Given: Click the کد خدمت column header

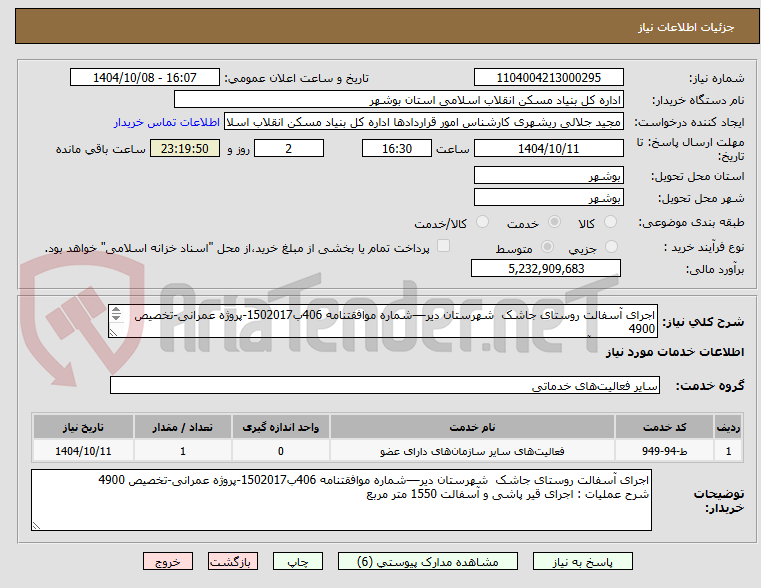Looking at the screenshot, I should coord(664,427).
